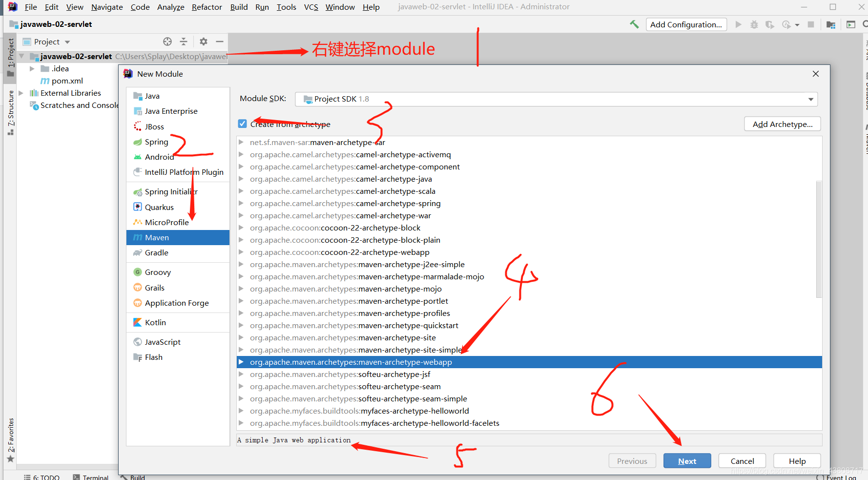Select JBoss module type
868x480 pixels.
point(178,127)
